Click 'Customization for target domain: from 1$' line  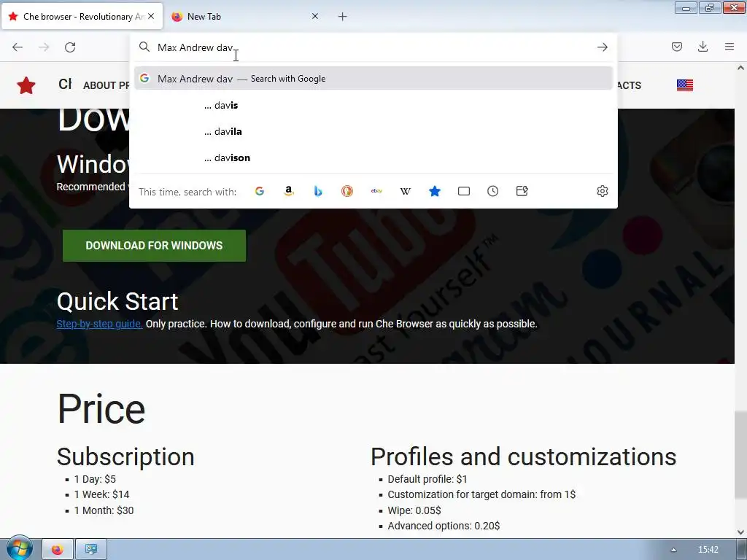(x=481, y=495)
